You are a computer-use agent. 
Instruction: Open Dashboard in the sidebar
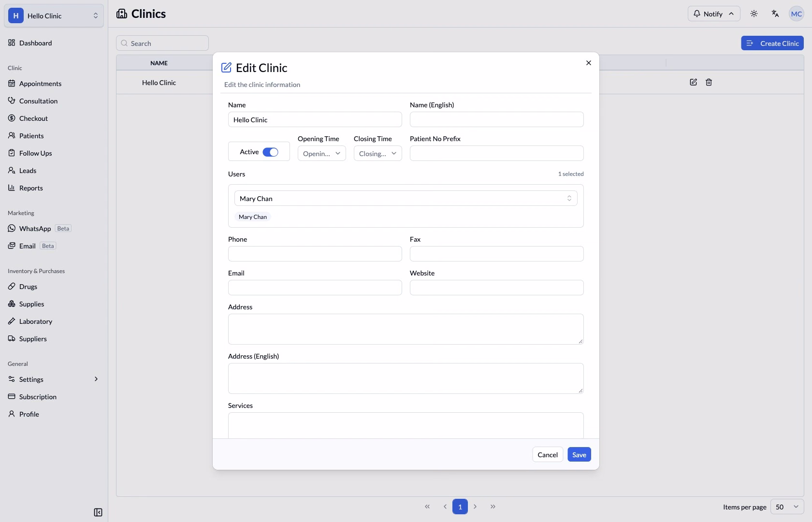(x=54, y=43)
